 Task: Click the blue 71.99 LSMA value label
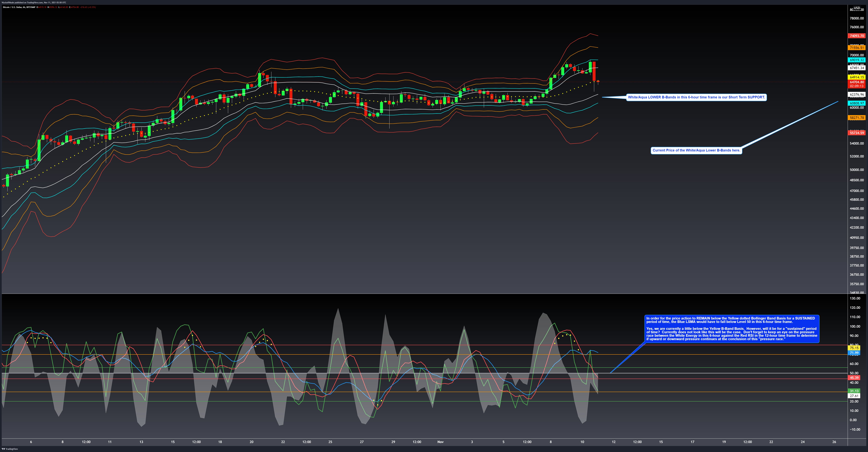tap(854, 353)
